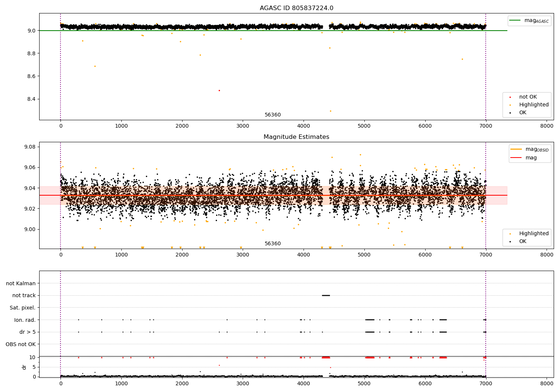
Task: Click the 'AGASC ID 805837224.0' plot title
Action: tap(296, 8)
